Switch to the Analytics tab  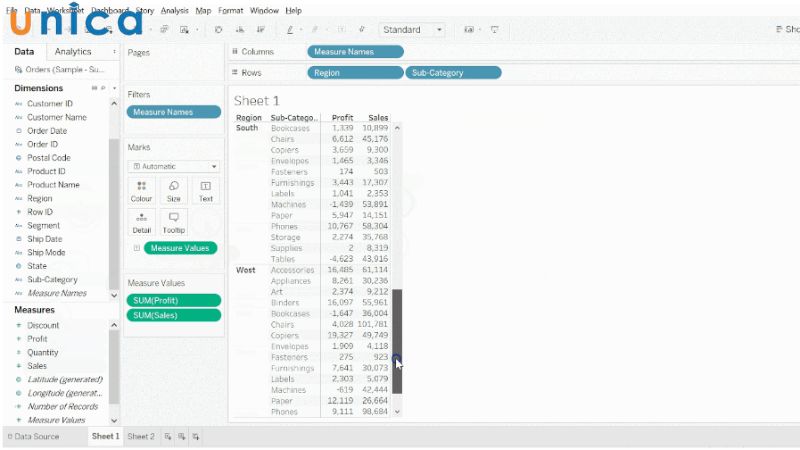(73, 52)
